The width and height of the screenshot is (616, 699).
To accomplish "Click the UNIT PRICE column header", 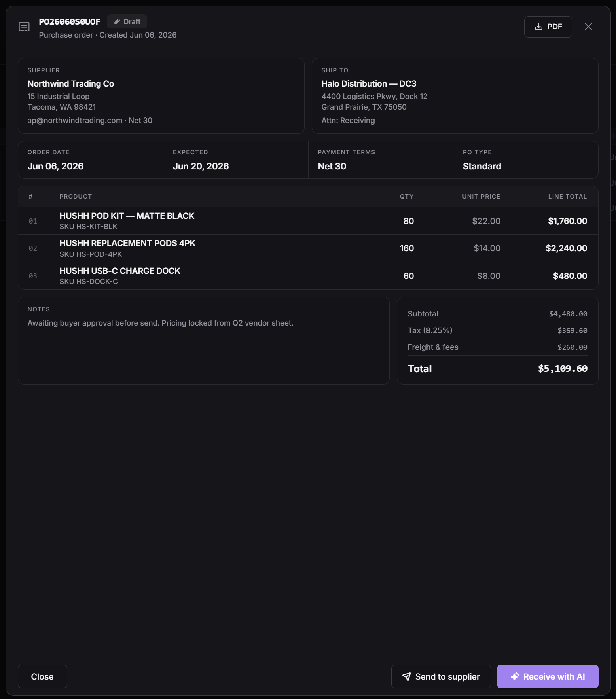I will click(x=481, y=197).
